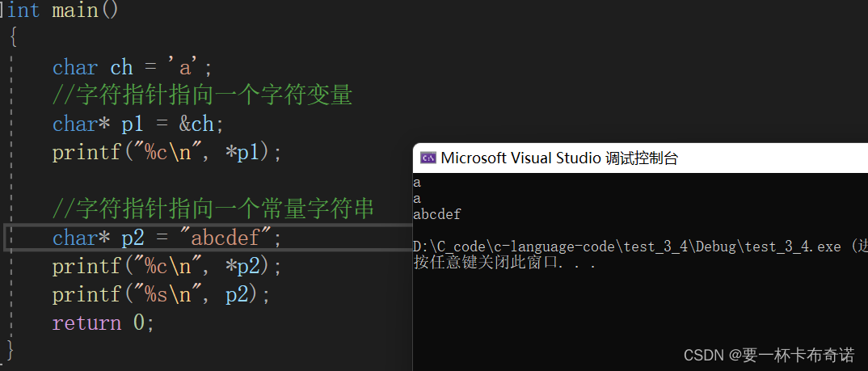This screenshot has height=371, width=868.
Task: Click the abcdef output line in console
Action: pos(437,214)
